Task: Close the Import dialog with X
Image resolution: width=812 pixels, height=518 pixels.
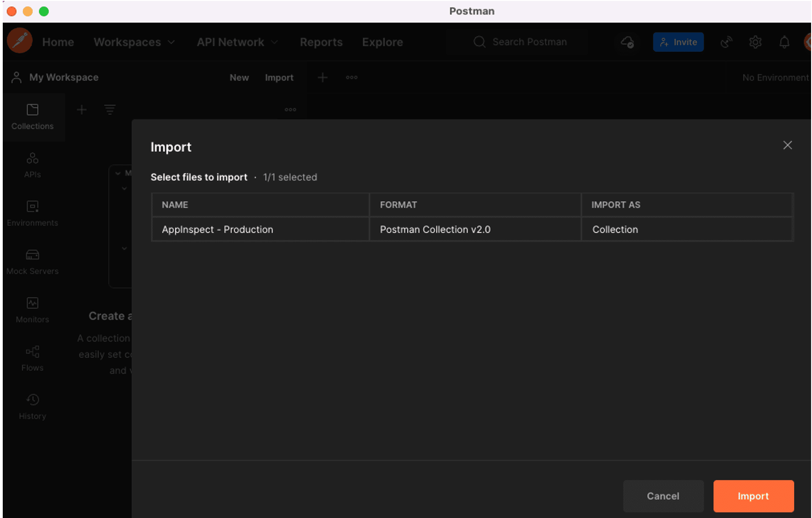Action: pyautogui.click(x=788, y=145)
